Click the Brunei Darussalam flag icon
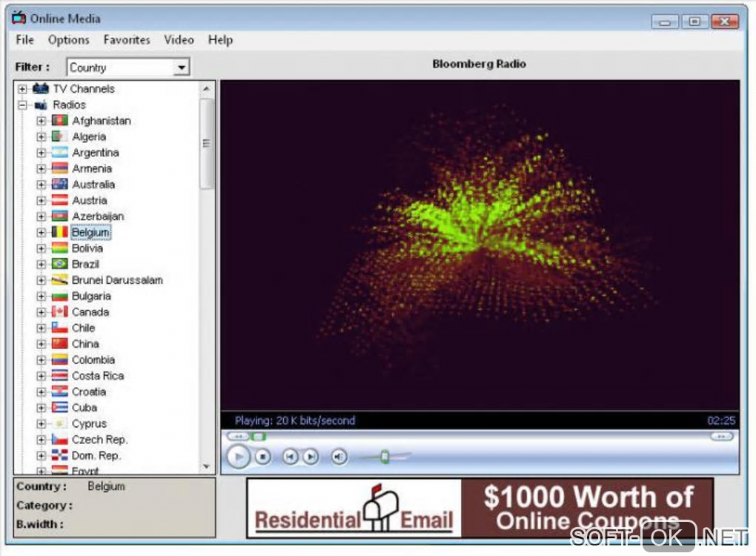Viewport: 756px width, 556px height. 60,279
